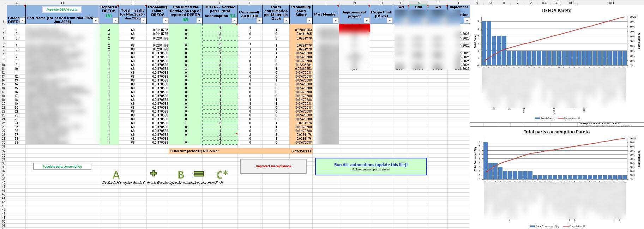Run ALL automations to update this file
This screenshot has height=229, width=644.
(371, 167)
